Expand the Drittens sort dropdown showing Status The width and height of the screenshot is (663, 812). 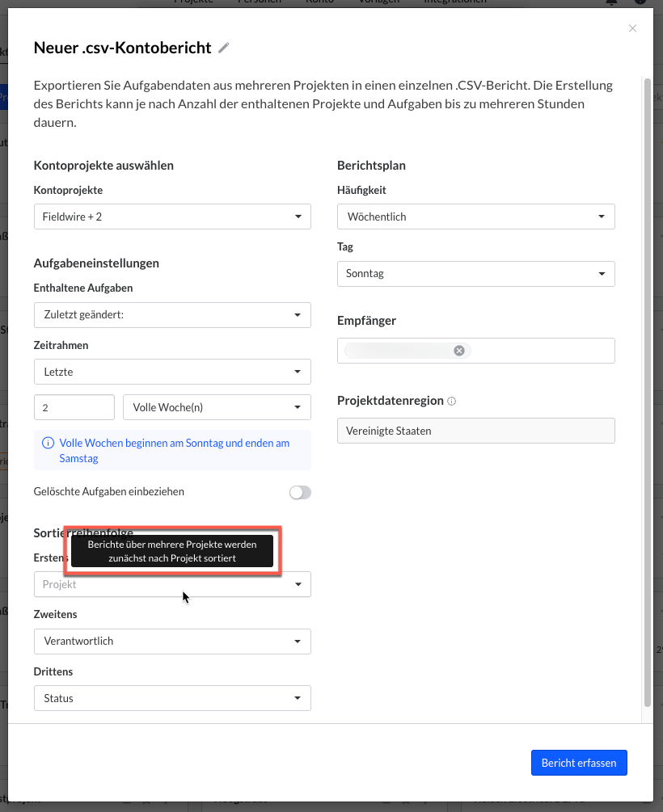[x=172, y=698]
